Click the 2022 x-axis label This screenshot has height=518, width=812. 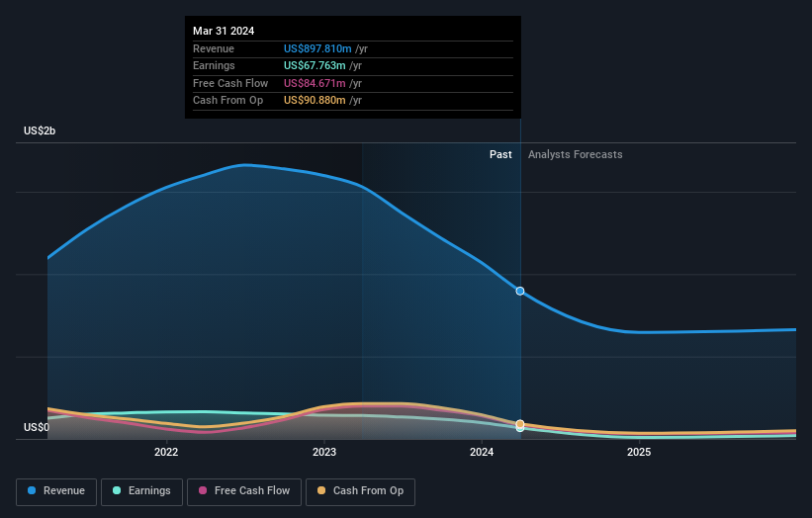pyautogui.click(x=166, y=453)
